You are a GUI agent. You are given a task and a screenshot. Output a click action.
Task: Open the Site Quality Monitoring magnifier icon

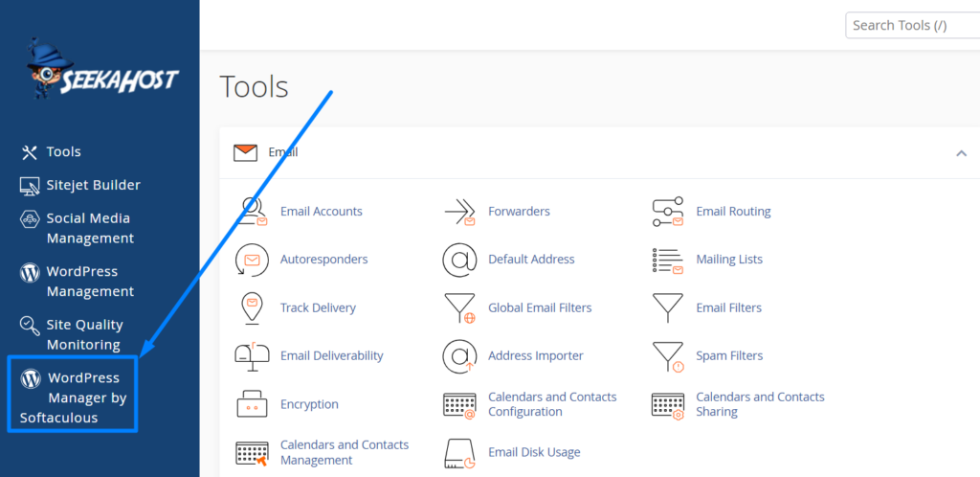coord(30,325)
